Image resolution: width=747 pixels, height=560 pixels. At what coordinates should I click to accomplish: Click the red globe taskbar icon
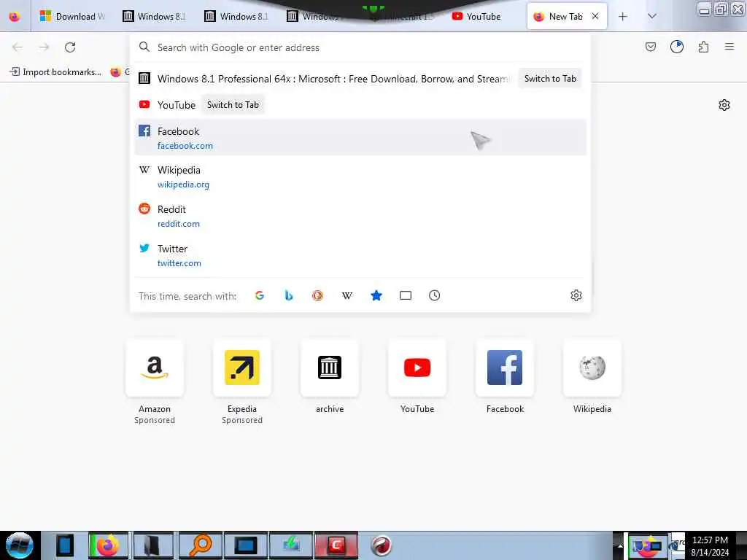point(381,545)
